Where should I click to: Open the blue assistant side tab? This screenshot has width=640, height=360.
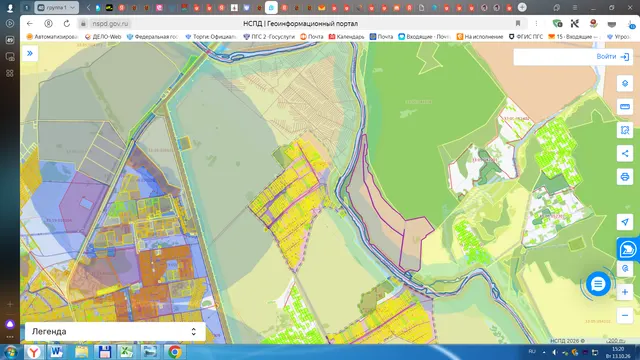pos(628,249)
